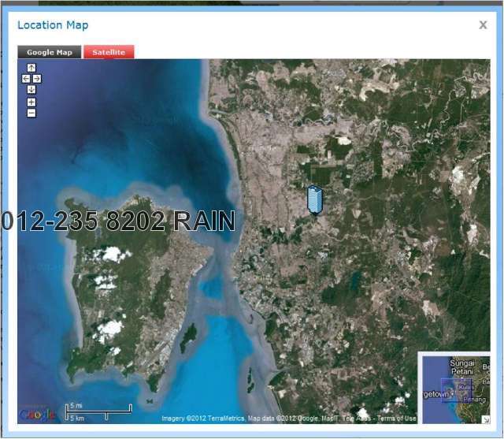Click the blue building location marker

pyautogui.click(x=314, y=199)
